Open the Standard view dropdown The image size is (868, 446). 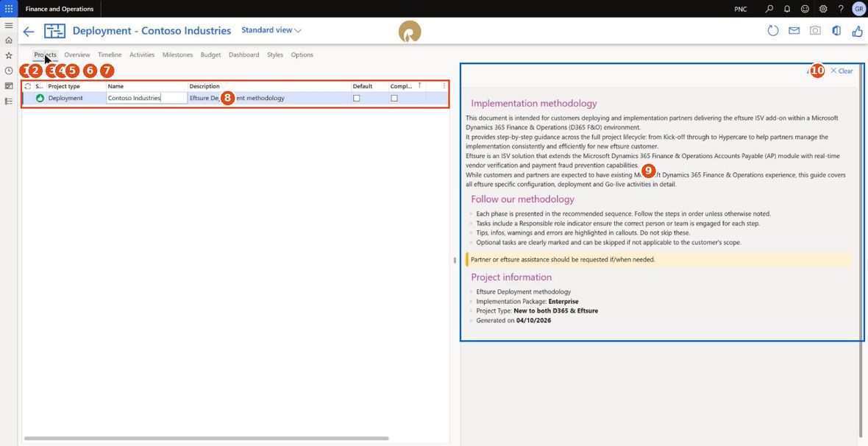pos(271,30)
